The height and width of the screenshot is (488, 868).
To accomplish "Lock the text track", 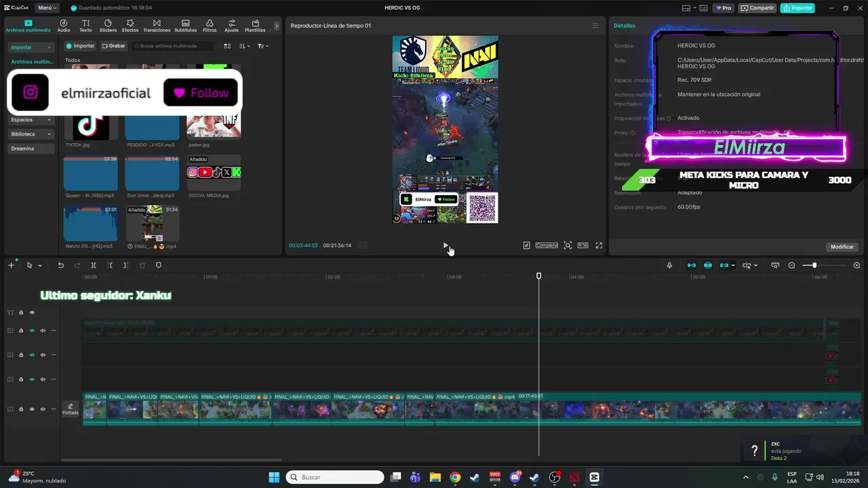I will click(21, 312).
